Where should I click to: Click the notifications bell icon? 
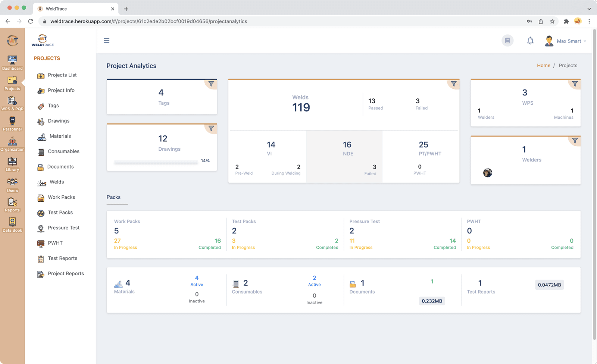[x=530, y=41]
